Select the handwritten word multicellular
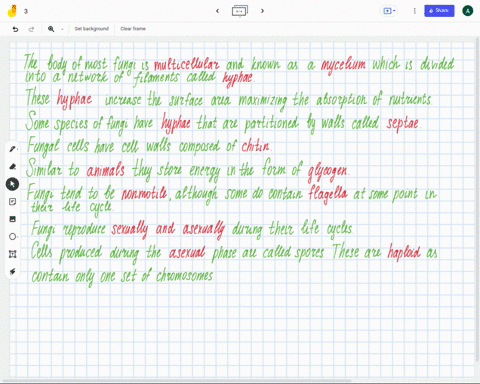 point(186,65)
